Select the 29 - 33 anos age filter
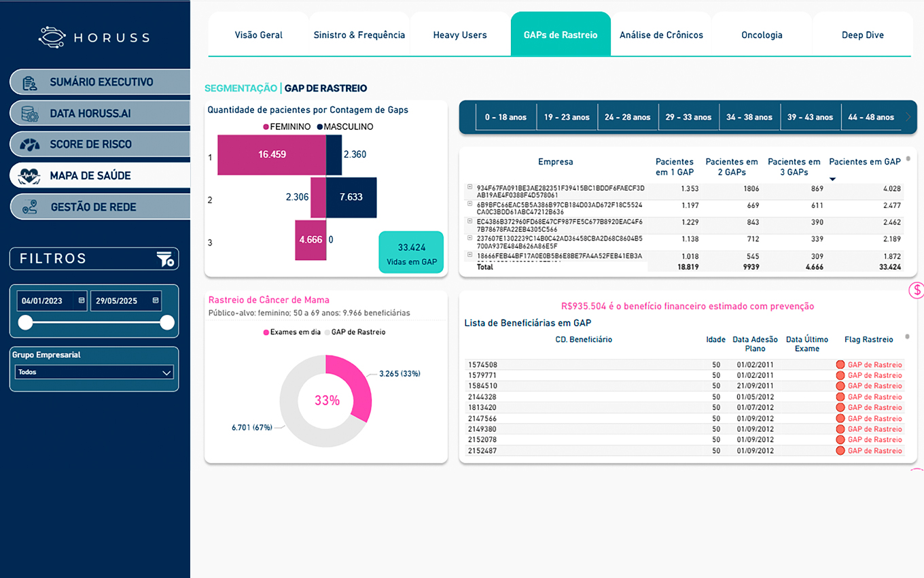This screenshot has width=924, height=578. [688, 117]
